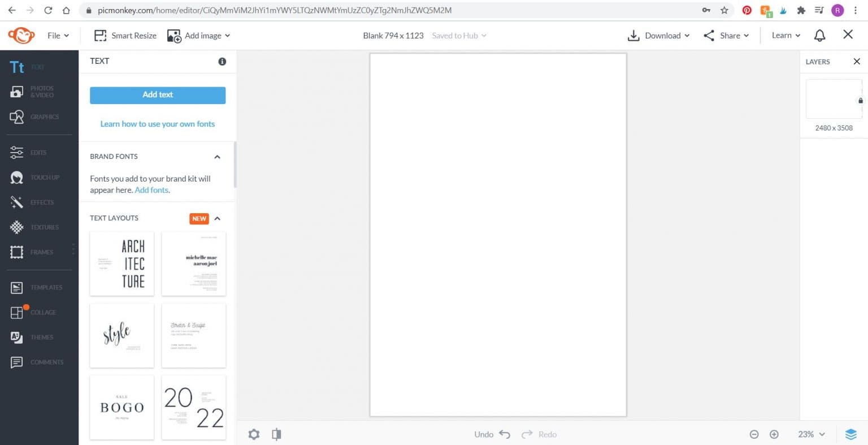Select the 2022 text layout
The width and height of the screenshot is (868, 445).
(x=194, y=407)
